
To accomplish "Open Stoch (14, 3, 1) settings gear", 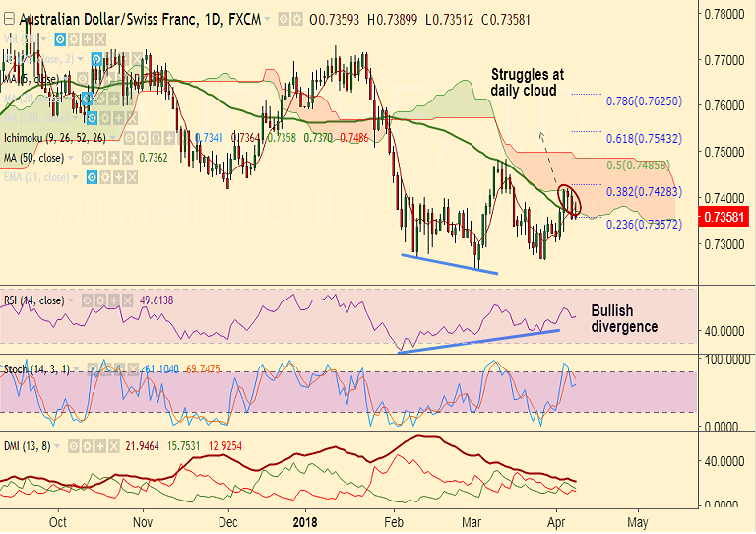I will 106,369.
